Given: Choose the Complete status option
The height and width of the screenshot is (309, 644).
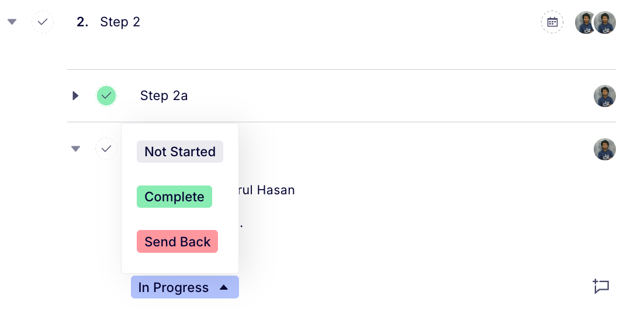Looking at the screenshot, I should tap(174, 197).
